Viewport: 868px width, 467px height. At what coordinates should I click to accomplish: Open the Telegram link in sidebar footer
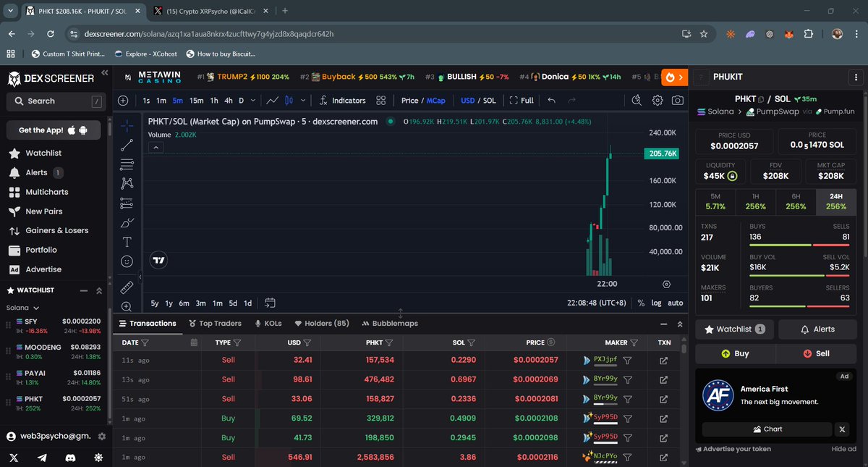[x=43, y=458]
